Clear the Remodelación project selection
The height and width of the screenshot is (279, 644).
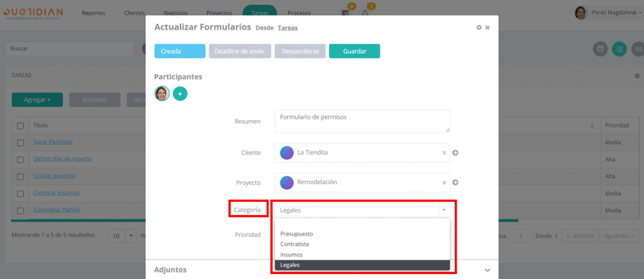coord(444,183)
